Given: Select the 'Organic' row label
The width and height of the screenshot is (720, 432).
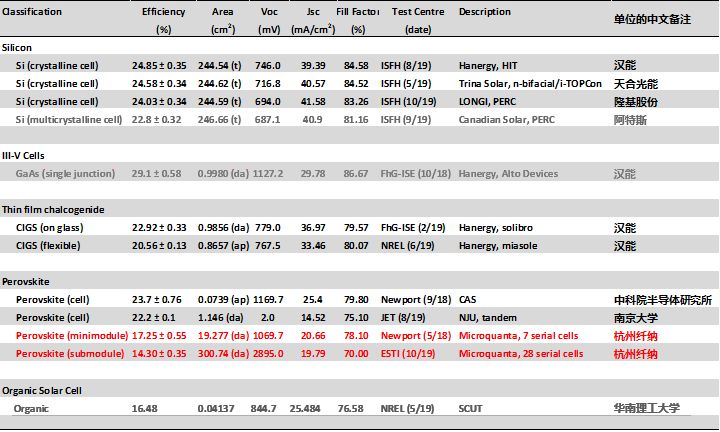Looking at the screenshot, I should pos(31,409).
